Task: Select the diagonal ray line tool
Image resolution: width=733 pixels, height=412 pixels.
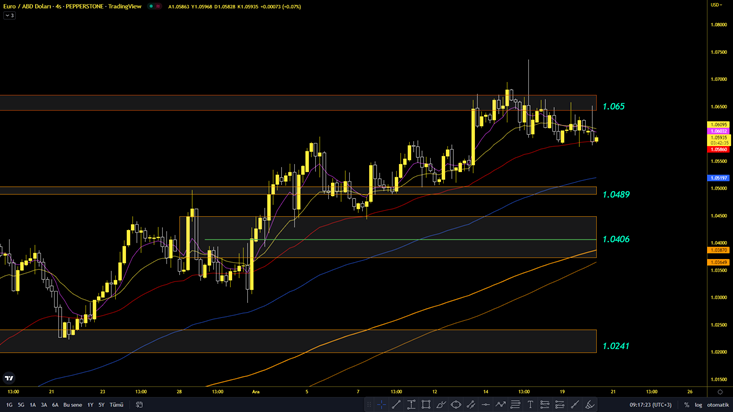Action: (575, 405)
